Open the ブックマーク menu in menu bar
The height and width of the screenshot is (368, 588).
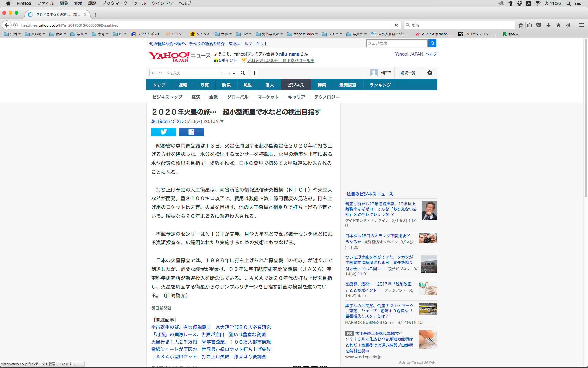point(115,3)
